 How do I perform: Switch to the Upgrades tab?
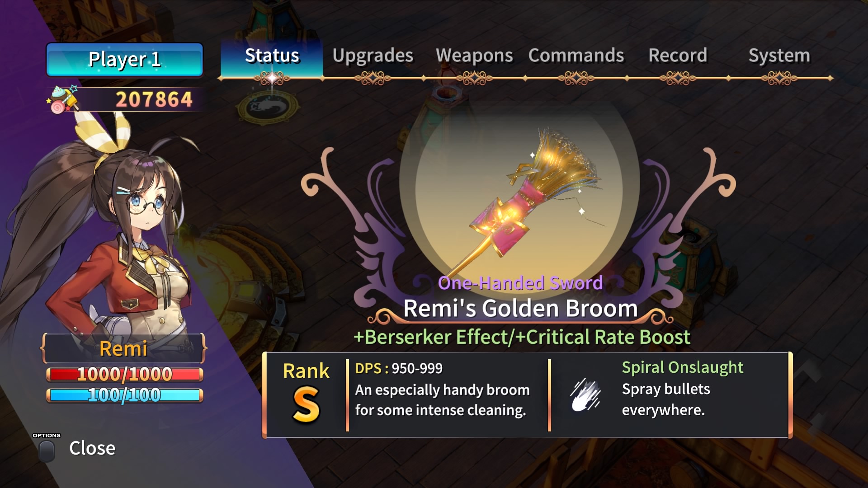[x=373, y=56]
